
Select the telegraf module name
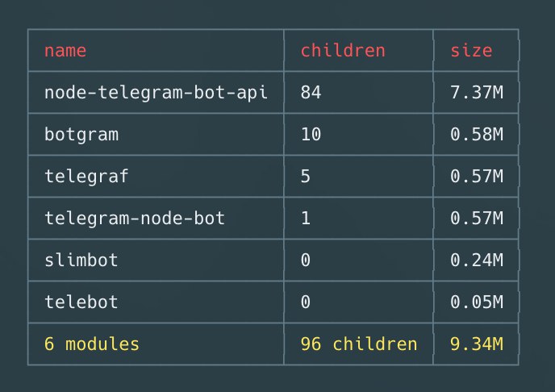click(x=86, y=176)
